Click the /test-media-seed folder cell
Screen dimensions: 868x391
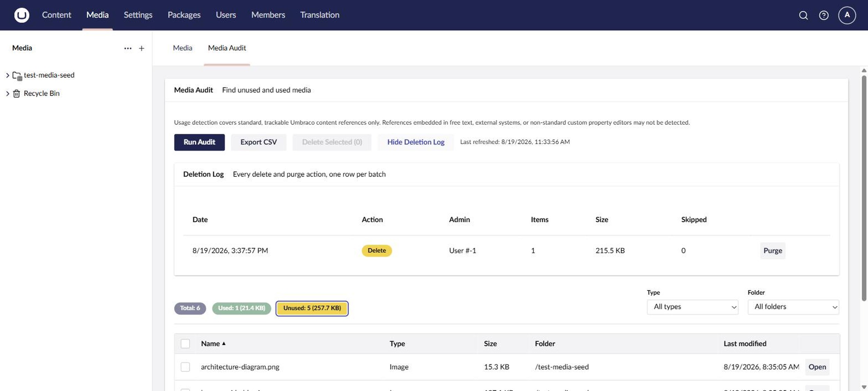click(x=561, y=367)
